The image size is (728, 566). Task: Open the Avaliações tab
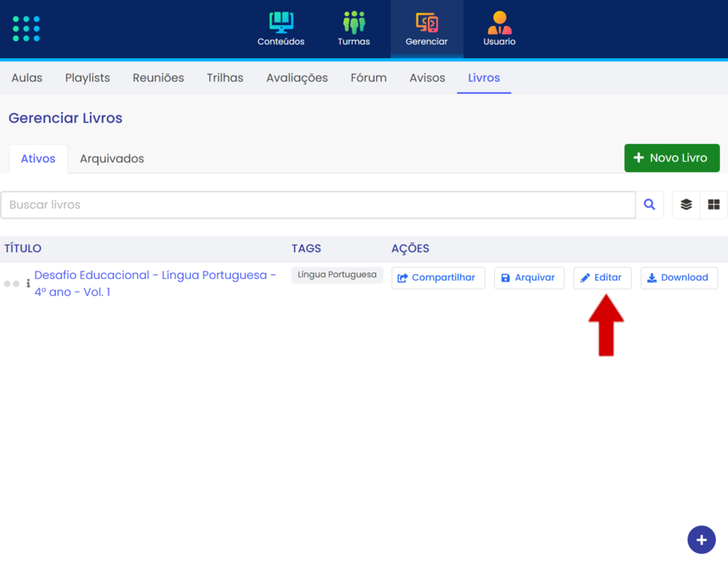(297, 78)
